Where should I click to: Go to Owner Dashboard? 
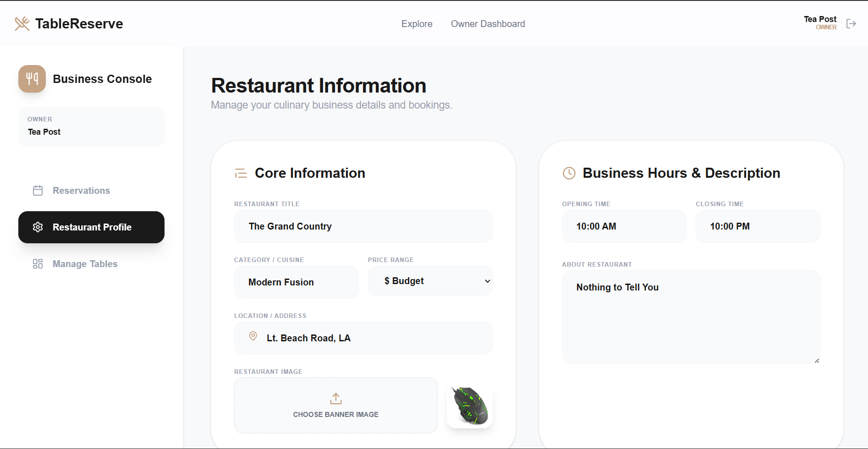click(488, 24)
